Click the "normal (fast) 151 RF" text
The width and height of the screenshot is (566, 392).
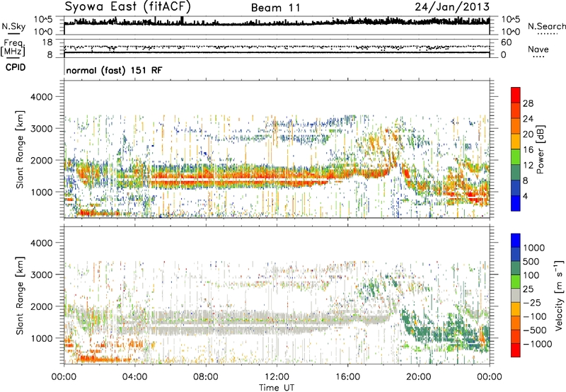(x=114, y=70)
